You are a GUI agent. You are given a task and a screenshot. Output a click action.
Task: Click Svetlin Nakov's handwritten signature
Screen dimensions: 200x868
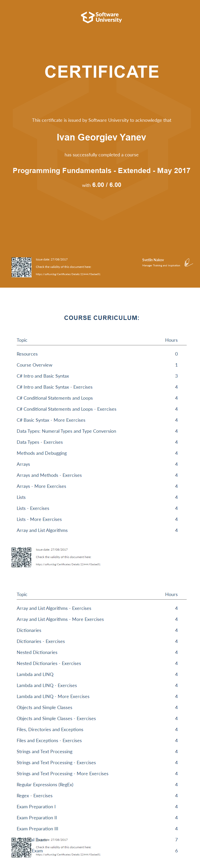click(188, 263)
